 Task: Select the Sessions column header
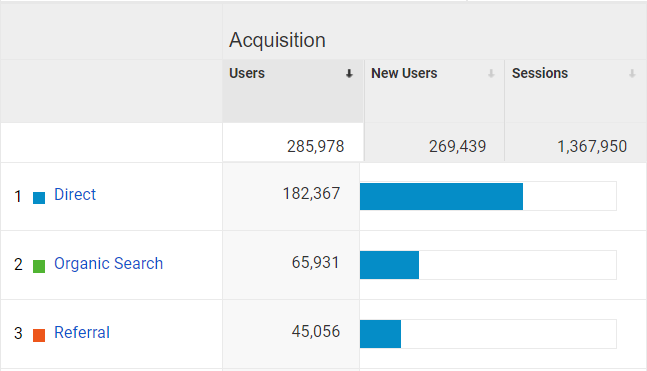(x=540, y=73)
